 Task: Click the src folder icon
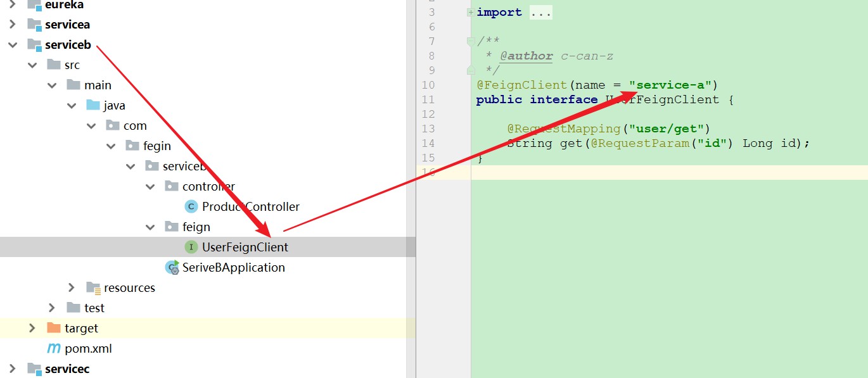pos(54,65)
